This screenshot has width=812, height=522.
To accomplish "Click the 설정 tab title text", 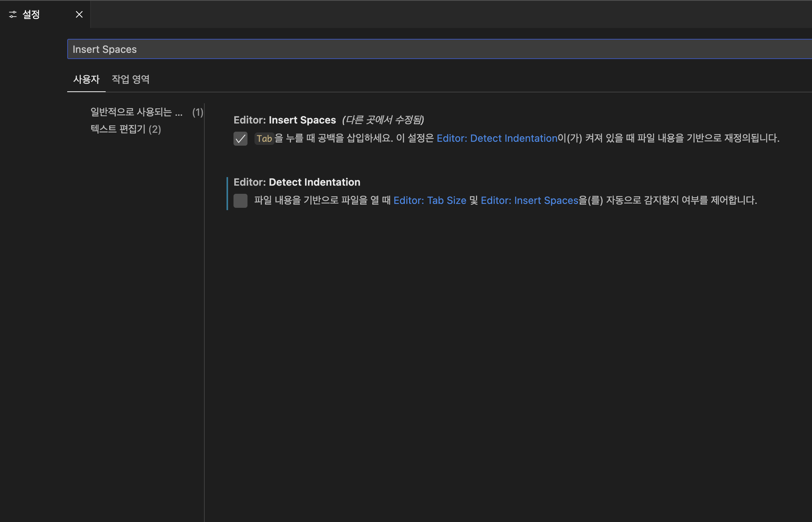I will (31, 15).
